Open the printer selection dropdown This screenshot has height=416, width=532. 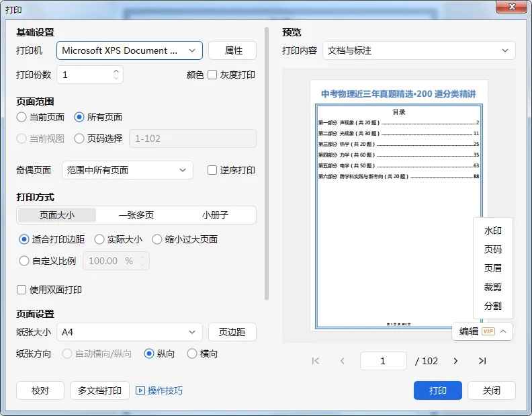point(130,50)
